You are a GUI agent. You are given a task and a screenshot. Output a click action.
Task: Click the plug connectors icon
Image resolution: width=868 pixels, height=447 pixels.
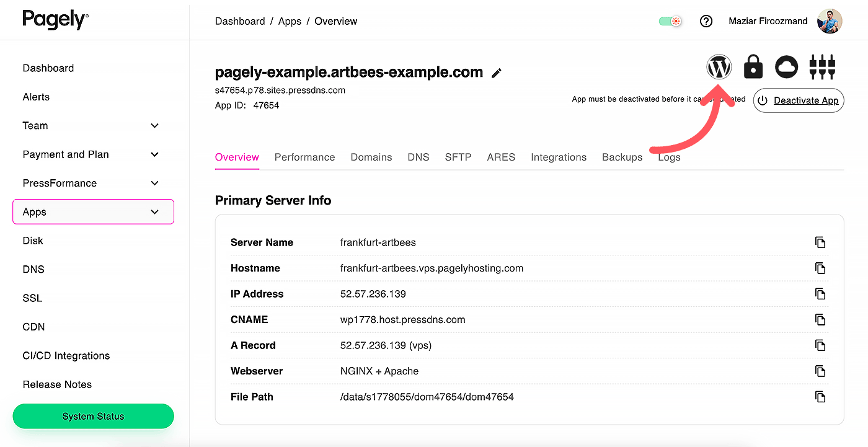(823, 66)
